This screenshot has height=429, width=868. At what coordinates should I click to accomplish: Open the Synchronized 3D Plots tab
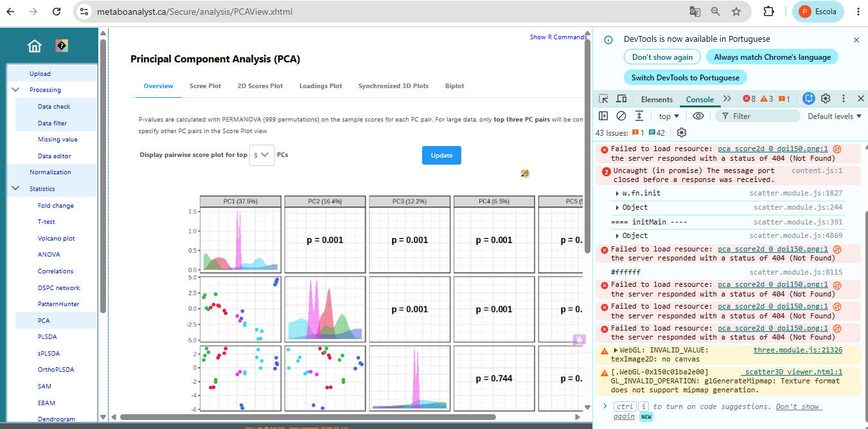pyautogui.click(x=393, y=86)
